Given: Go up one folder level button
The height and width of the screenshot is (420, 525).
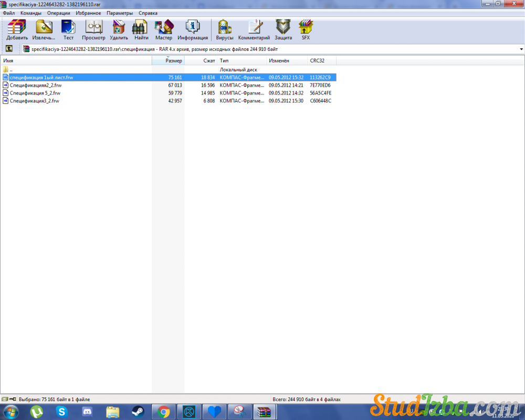Looking at the screenshot, I should tap(9, 49).
